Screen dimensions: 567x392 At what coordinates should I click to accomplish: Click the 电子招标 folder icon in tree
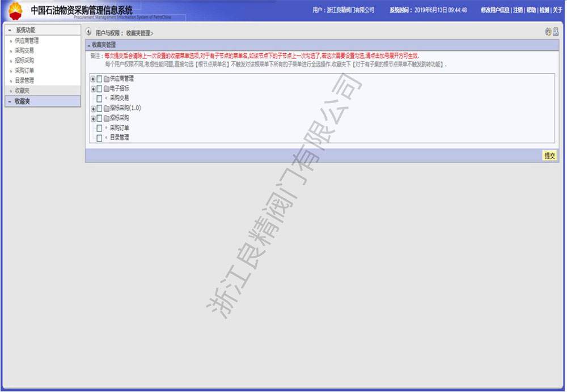pyautogui.click(x=106, y=89)
